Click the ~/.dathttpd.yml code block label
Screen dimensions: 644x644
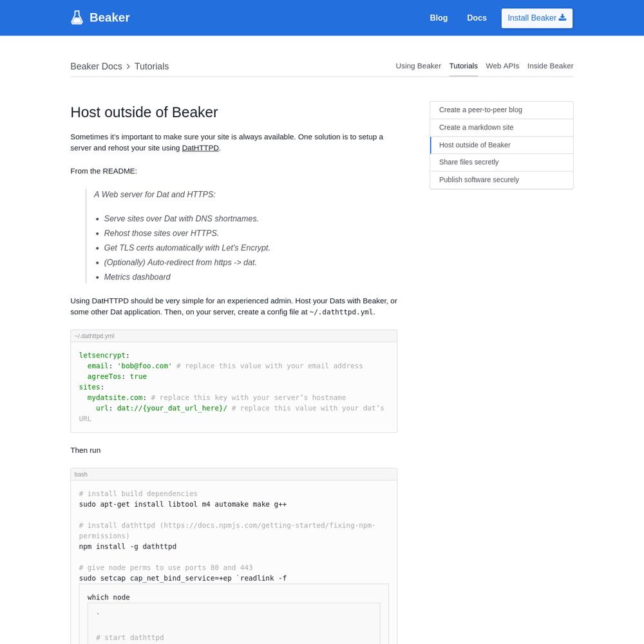[94, 336]
